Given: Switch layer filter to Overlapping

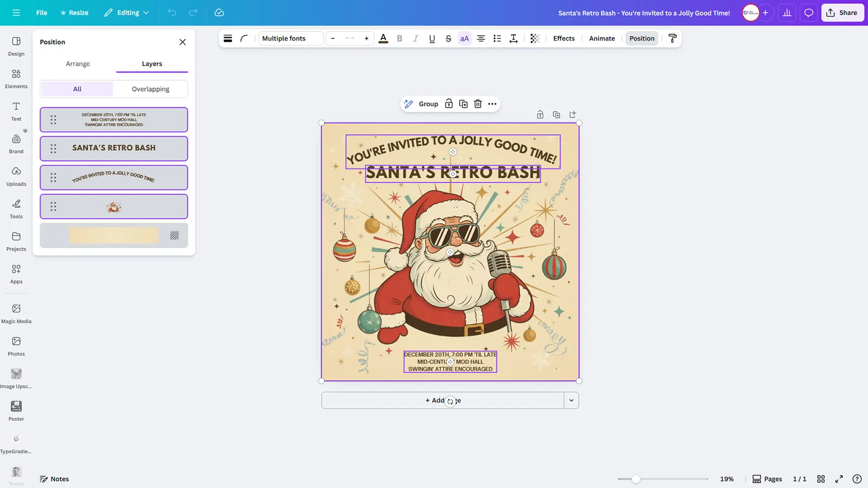Looking at the screenshot, I should pyautogui.click(x=150, y=89).
